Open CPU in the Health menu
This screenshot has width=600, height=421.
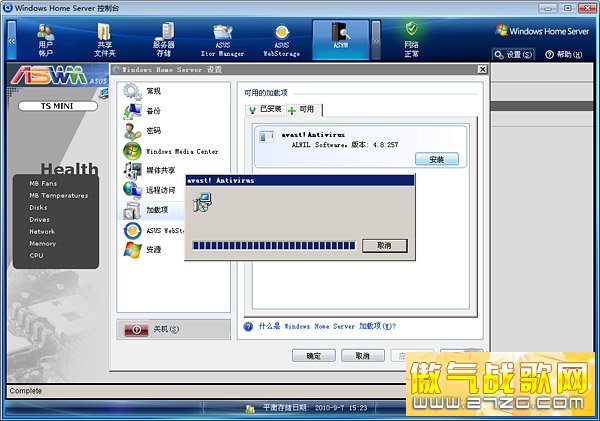point(36,256)
